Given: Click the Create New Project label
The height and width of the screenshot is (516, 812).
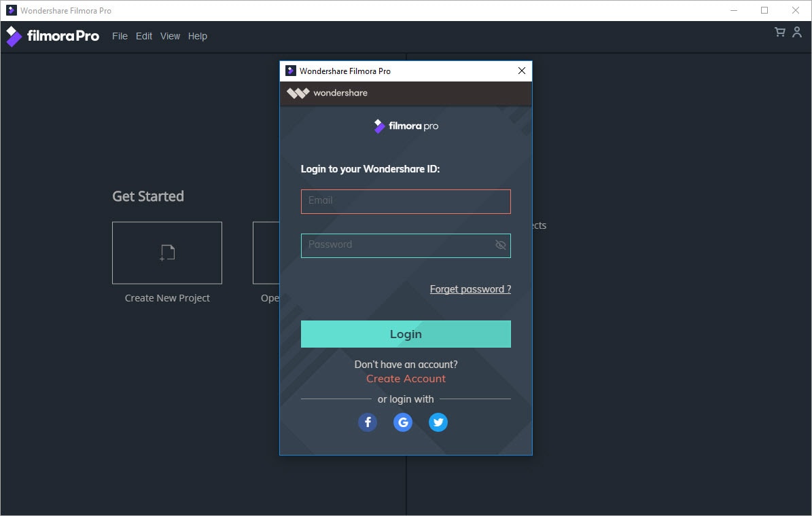Looking at the screenshot, I should click(167, 298).
